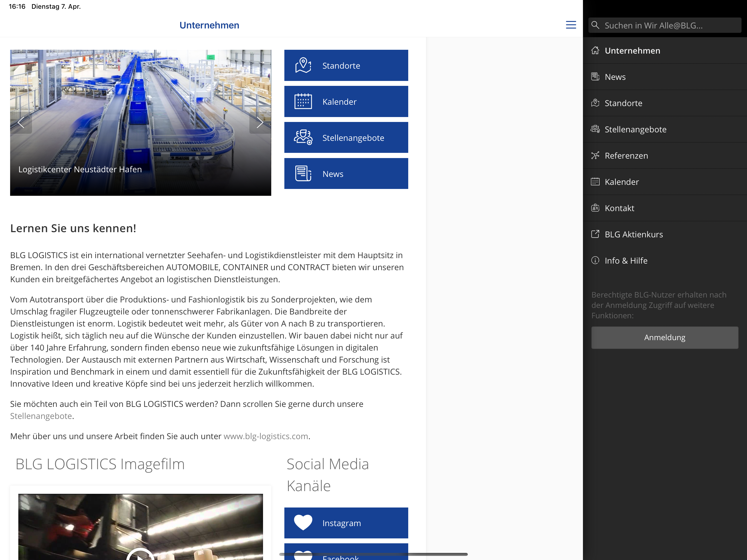The width and height of the screenshot is (747, 560).
Task: Open Kontakt in the sidebar menu
Action: click(x=665, y=208)
